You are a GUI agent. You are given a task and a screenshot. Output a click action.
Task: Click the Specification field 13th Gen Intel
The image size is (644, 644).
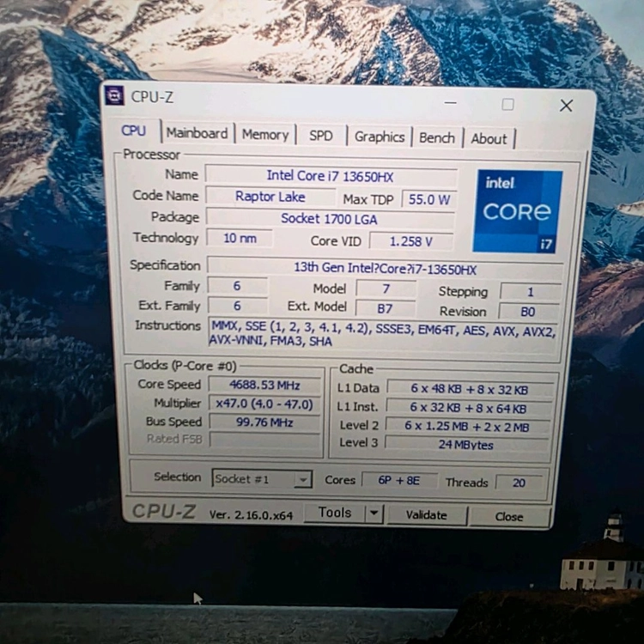[386, 269]
